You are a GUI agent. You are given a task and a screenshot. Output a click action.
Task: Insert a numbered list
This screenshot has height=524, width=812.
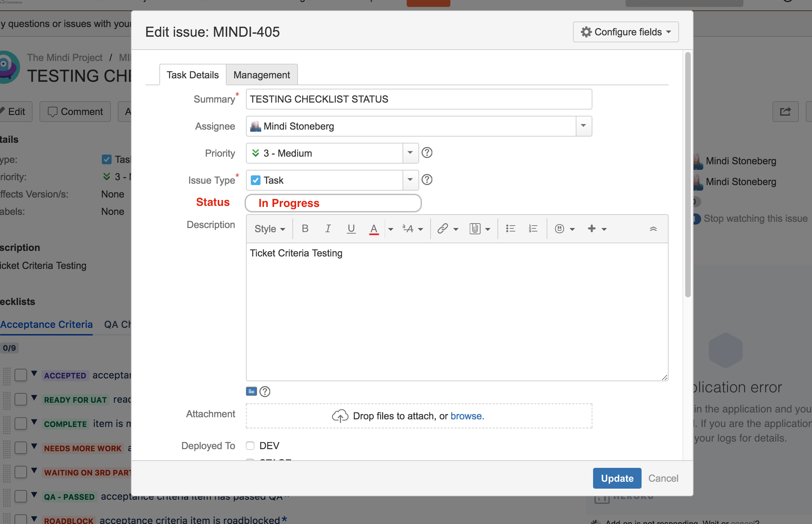click(533, 229)
